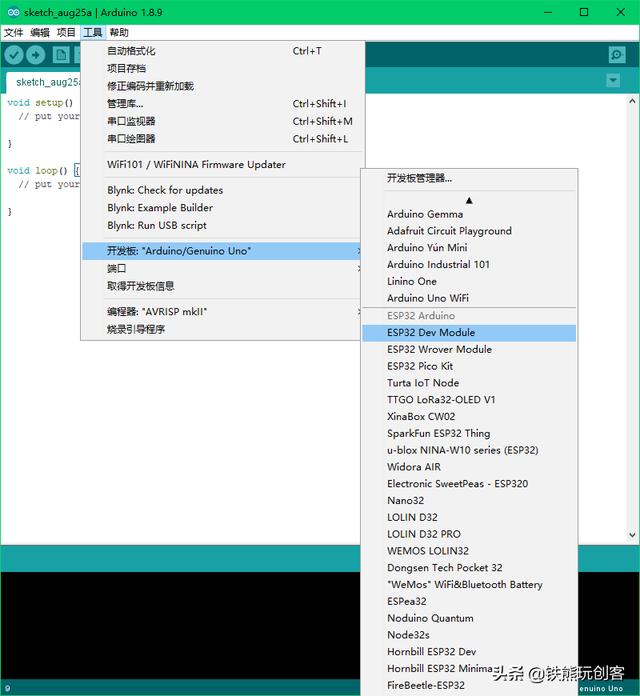This screenshot has height=696, width=640.
Task: Select Dongsen Tech Pocket 32 board
Action: tap(469, 568)
